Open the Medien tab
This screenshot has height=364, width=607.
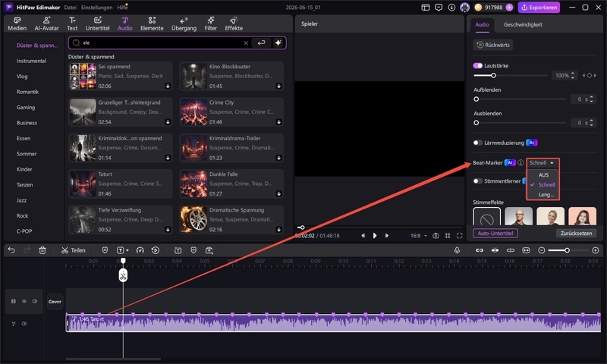pyautogui.click(x=17, y=24)
